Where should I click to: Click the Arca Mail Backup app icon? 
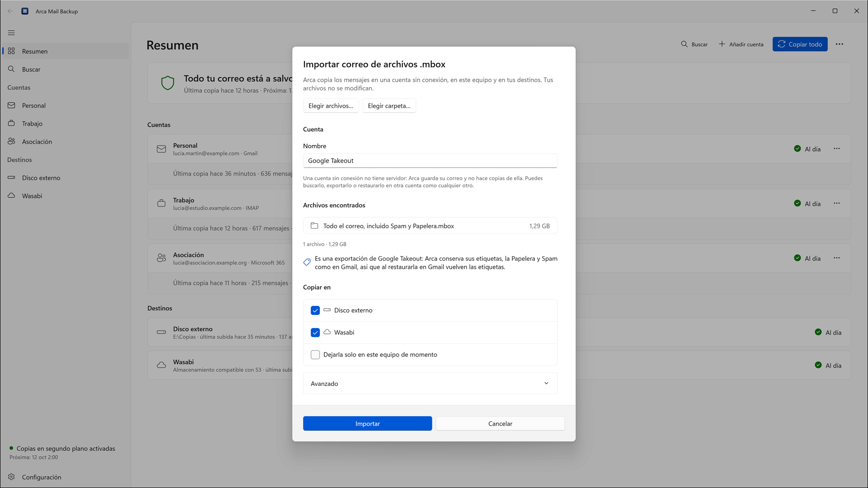25,11
